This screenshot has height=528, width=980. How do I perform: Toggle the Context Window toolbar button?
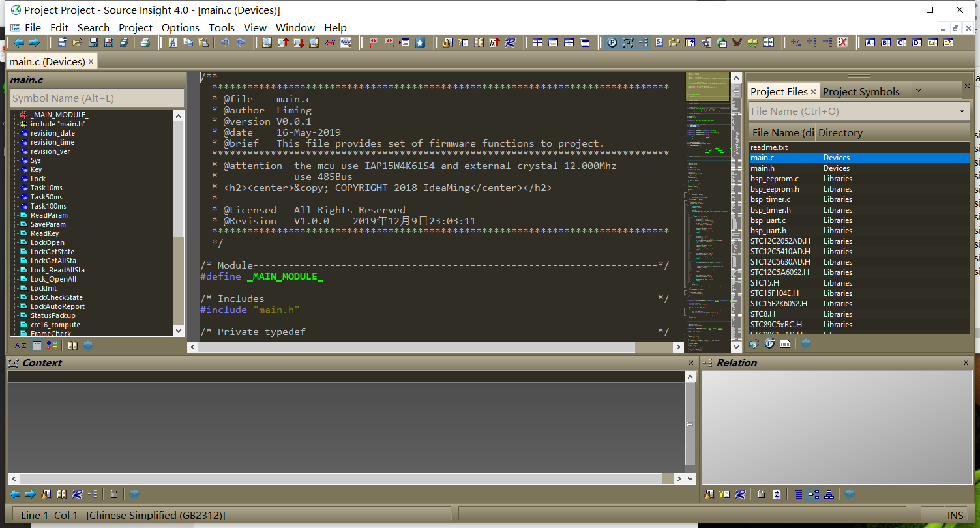628,43
